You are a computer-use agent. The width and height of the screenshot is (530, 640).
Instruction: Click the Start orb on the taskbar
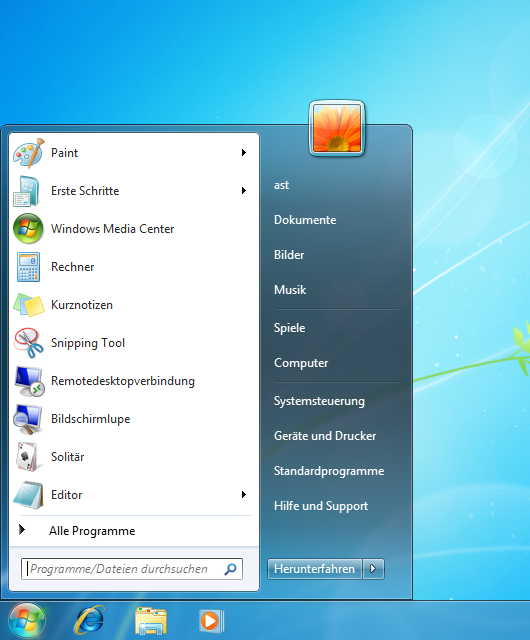point(27,621)
